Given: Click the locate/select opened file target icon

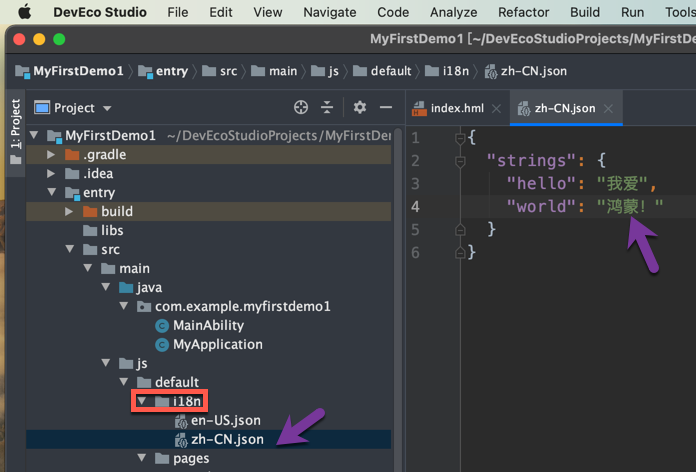Looking at the screenshot, I should pyautogui.click(x=301, y=108).
